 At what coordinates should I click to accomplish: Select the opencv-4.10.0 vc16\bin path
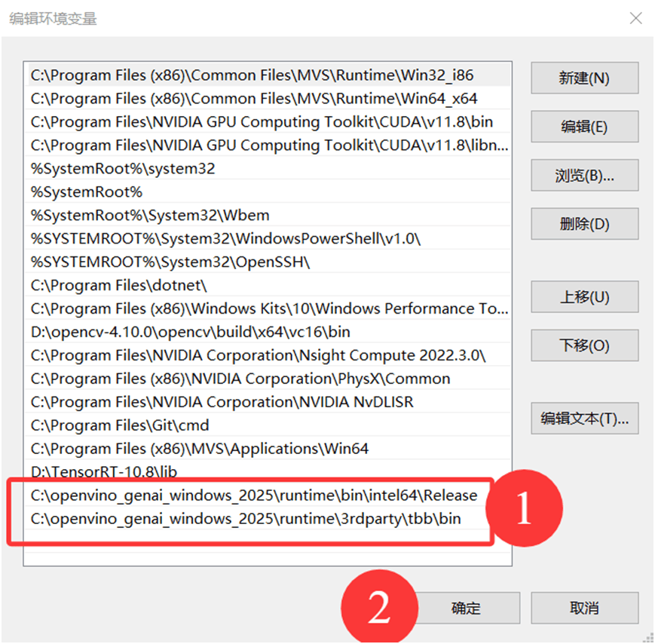coord(268,333)
